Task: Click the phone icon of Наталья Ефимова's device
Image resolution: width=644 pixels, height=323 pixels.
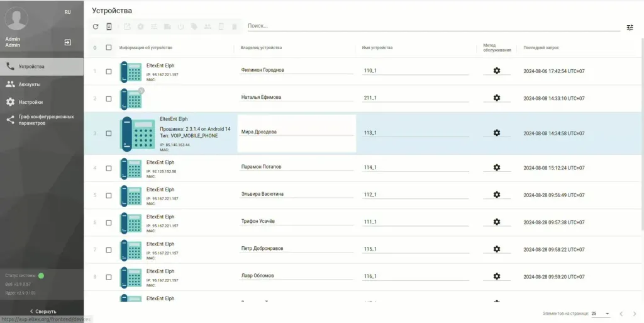Action: click(x=131, y=99)
